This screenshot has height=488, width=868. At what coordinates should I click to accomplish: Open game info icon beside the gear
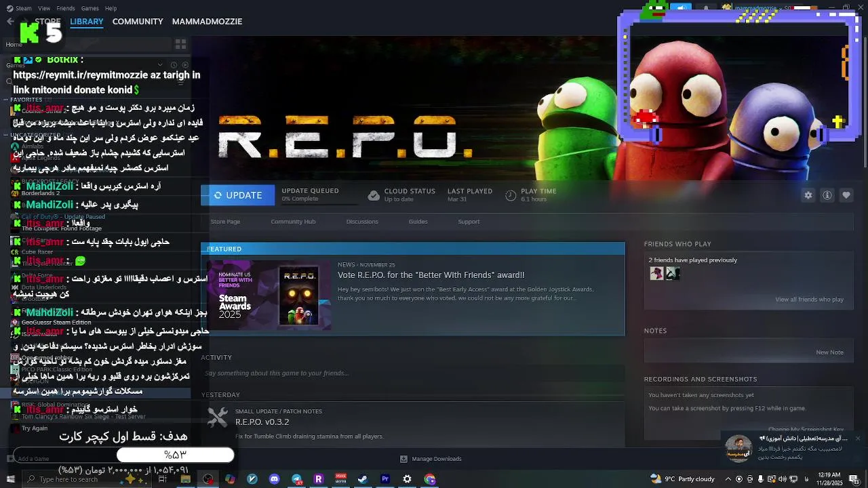pyautogui.click(x=827, y=195)
